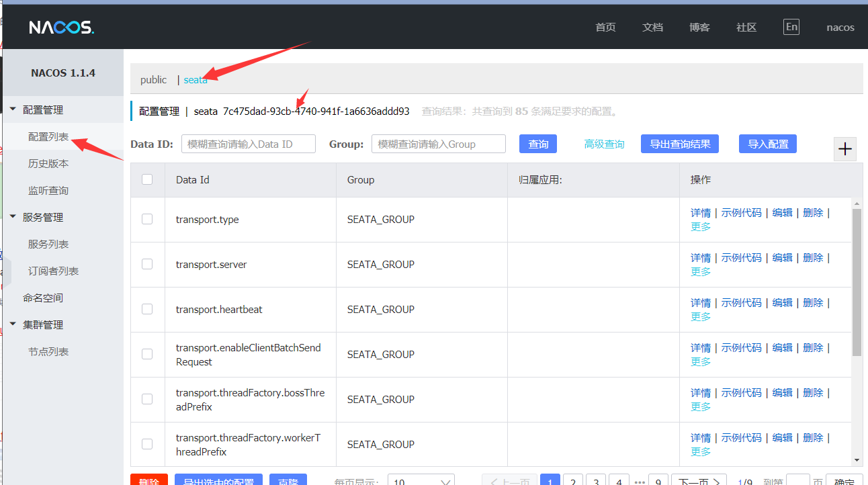Viewport: 868px width, 485px height.
Task: Click the NACOS logo
Action: [x=61, y=28]
